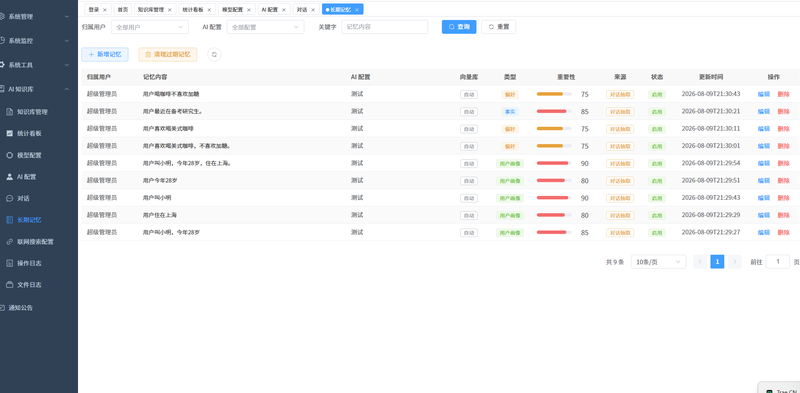800x393 pixels.
Task: Click the timestamp 2026-08-09T21:29:27
Action: click(x=711, y=233)
